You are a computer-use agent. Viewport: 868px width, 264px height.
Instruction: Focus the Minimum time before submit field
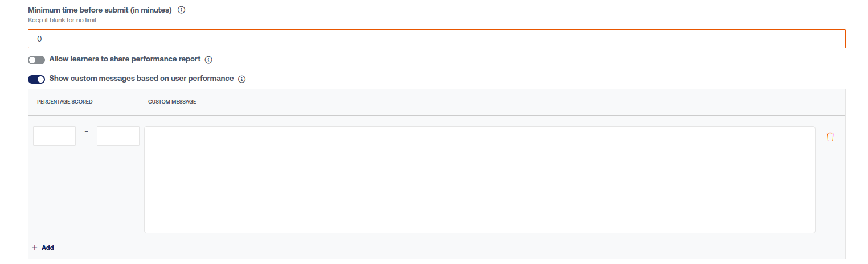point(436,39)
